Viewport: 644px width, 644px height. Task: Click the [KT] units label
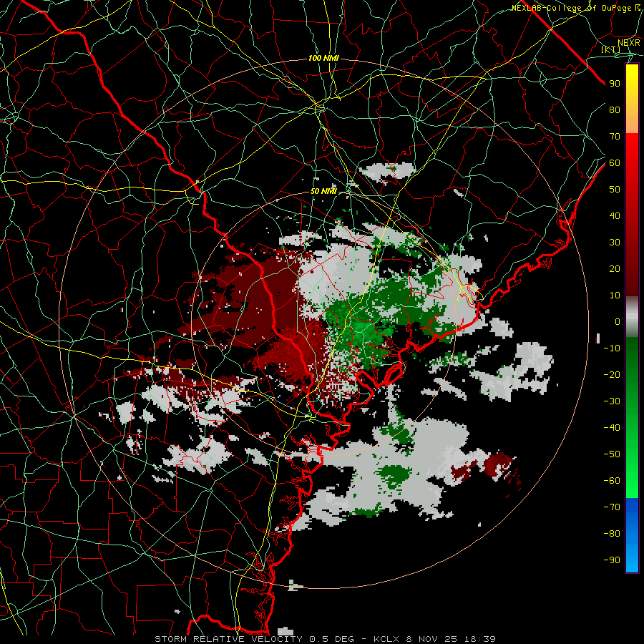click(611, 49)
